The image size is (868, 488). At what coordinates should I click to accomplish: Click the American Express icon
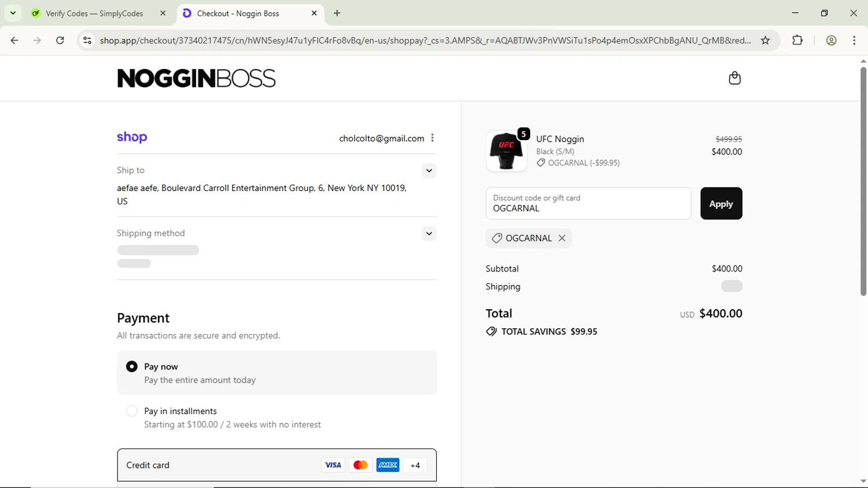388,465
